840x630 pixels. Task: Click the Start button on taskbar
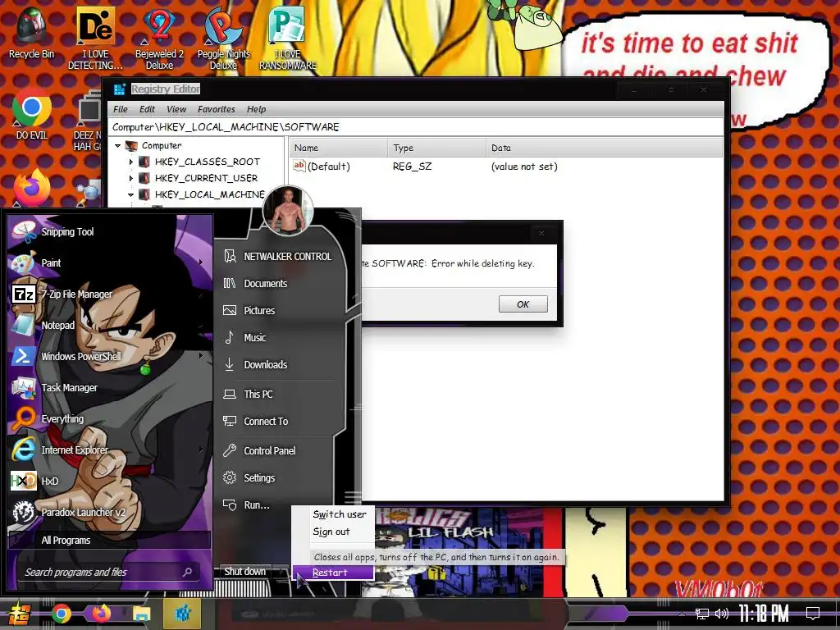click(x=18, y=614)
